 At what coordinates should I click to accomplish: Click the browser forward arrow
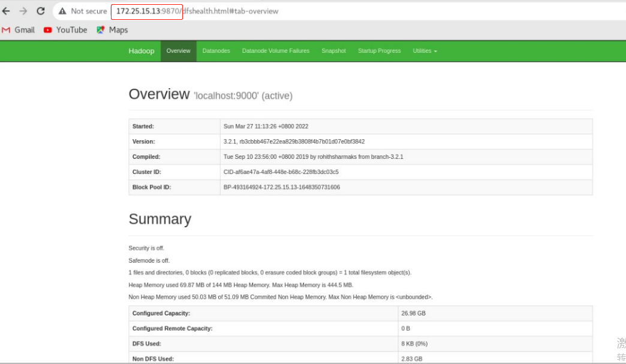point(23,11)
